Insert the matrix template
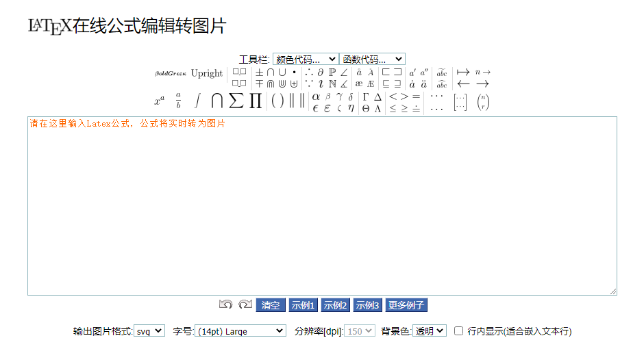Image resolution: width=644 pixels, height=351 pixels. click(460, 102)
